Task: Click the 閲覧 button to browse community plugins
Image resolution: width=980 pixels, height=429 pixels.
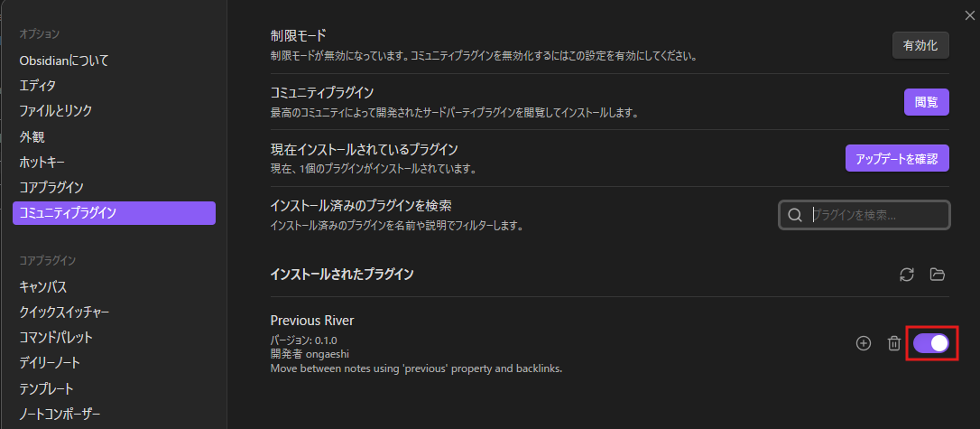Action: tap(926, 102)
